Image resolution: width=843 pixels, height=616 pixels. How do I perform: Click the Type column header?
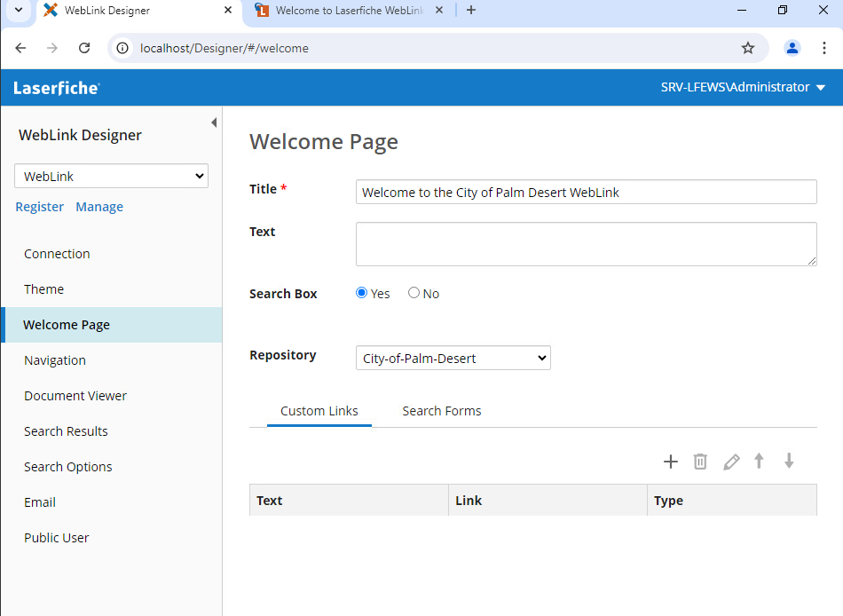pyautogui.click(x=732, y=501)
